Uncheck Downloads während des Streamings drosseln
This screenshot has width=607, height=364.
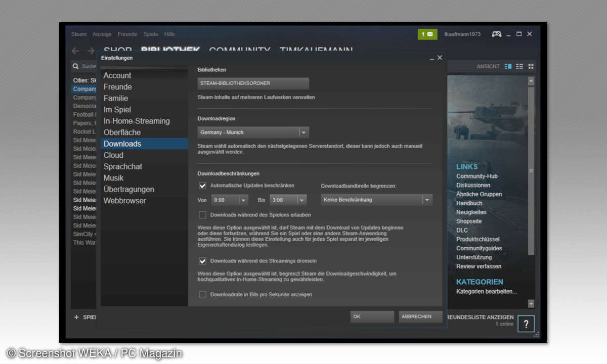tap(202, 261)
